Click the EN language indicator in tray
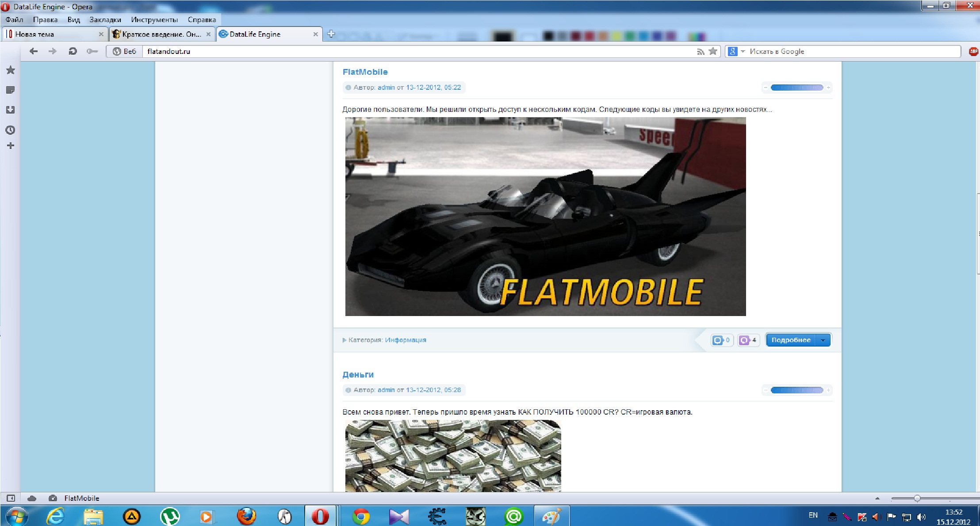 point(813,515)
